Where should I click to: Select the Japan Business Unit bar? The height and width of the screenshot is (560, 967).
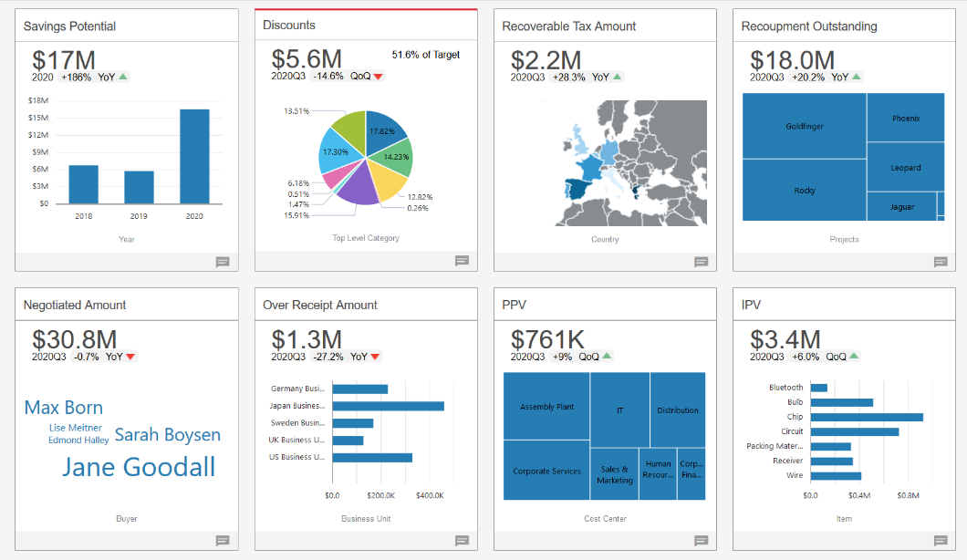pyautogui.click(x=388, y=406)
